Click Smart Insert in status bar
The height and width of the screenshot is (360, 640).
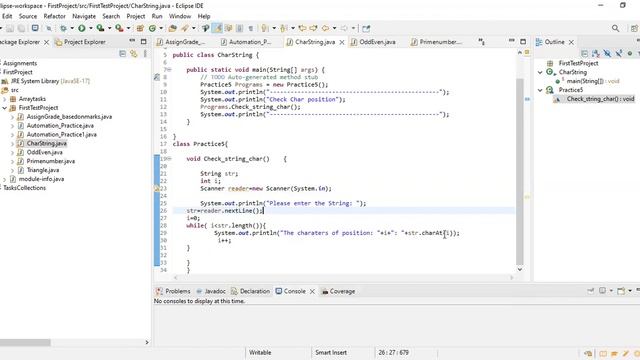point(331,352)
